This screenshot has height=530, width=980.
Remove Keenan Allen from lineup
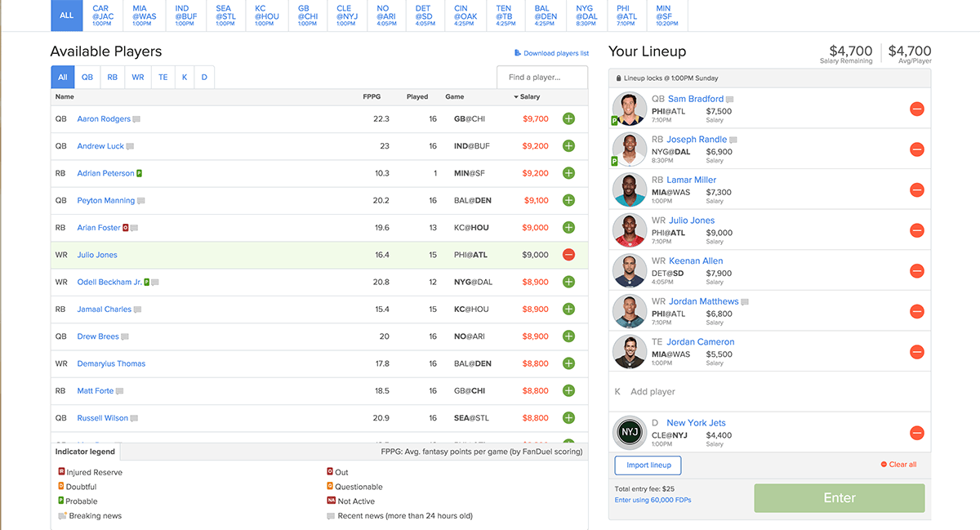click(916, 271)
